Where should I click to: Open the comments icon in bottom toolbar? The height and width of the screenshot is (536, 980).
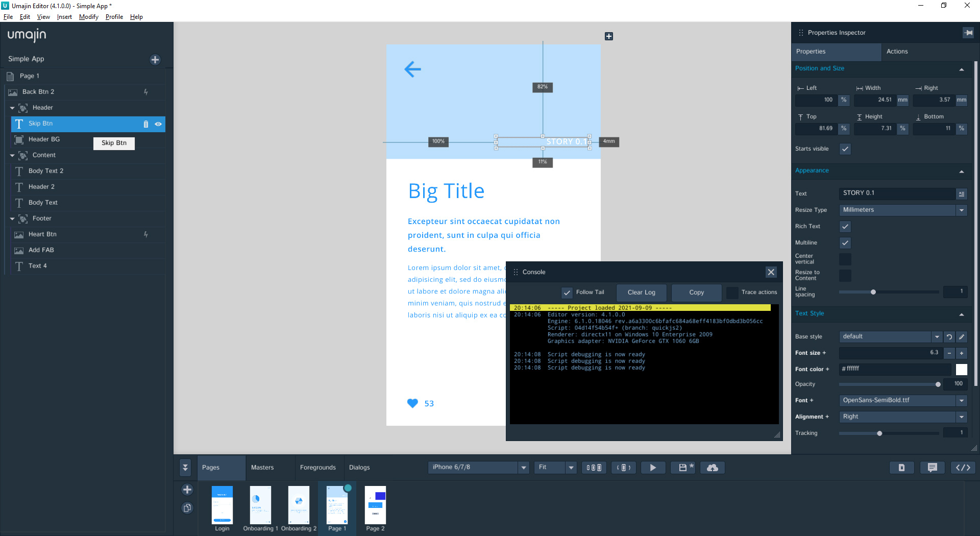[932, 468]
